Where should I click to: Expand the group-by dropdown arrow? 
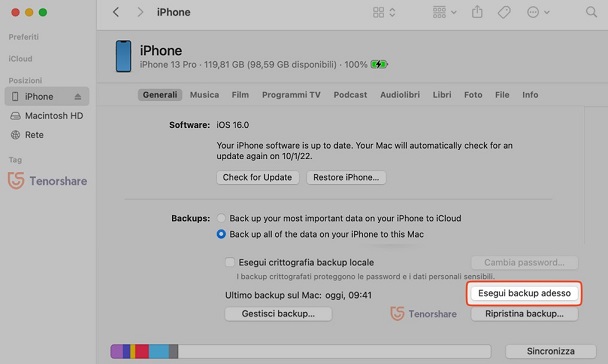[454, 12]
